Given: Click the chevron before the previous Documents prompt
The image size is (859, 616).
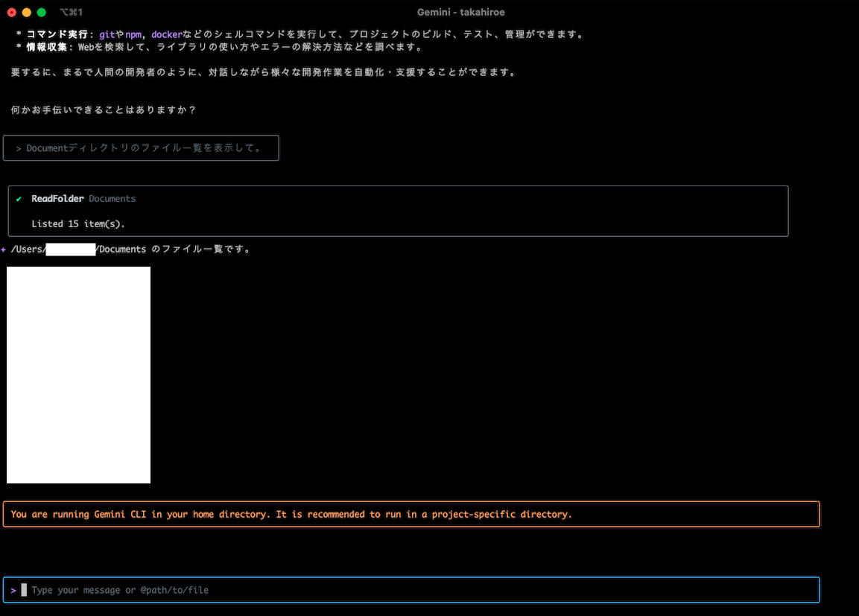Looking at the screenshot, I should click(16, 147).
